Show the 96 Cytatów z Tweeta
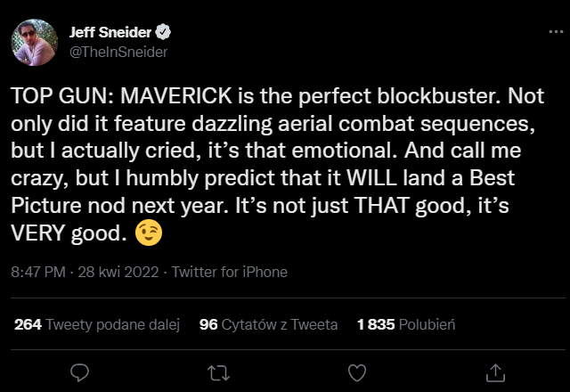 click(268, 325)
